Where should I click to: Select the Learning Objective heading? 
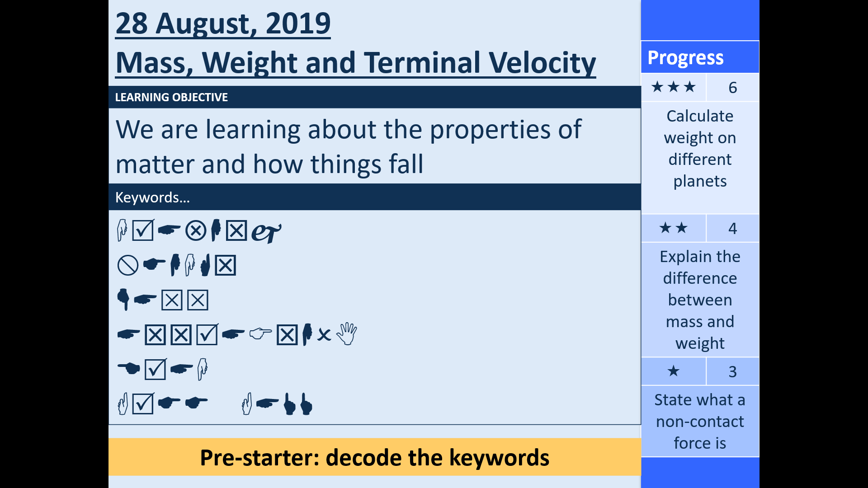click(171, 97)
